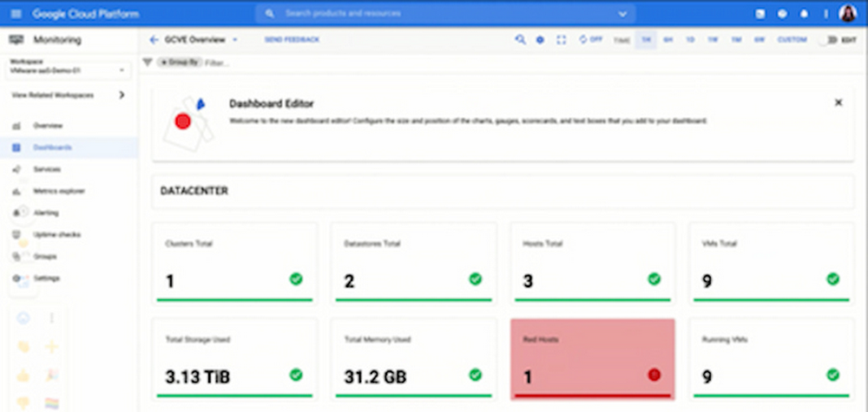
Task: Click SEND FEEDBACK
Action: (292, 40)
